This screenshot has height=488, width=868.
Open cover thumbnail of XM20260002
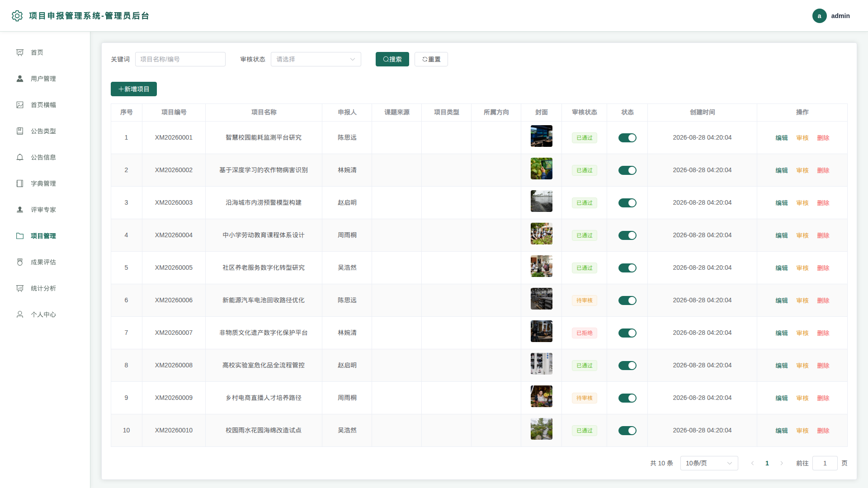coord(541,169)
